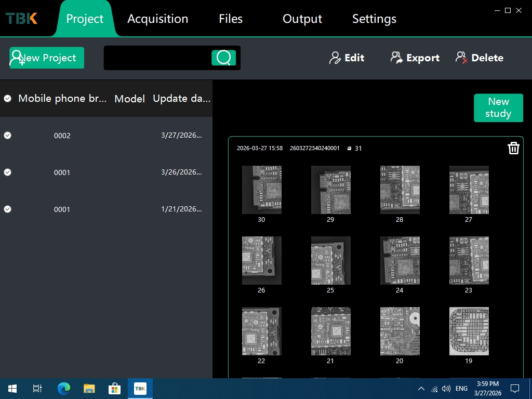The width and height of the screenshot is (532, 399).
Task: Toggle checkbox for 1/21/2026 project 0001
Action: [8, 209]
